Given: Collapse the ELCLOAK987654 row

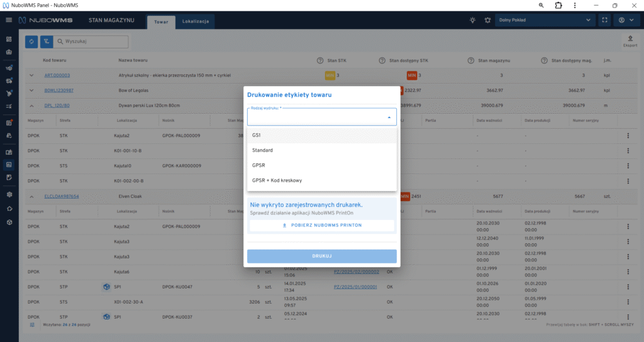Looking at the screenshot, I should click(x=32, y=196).
